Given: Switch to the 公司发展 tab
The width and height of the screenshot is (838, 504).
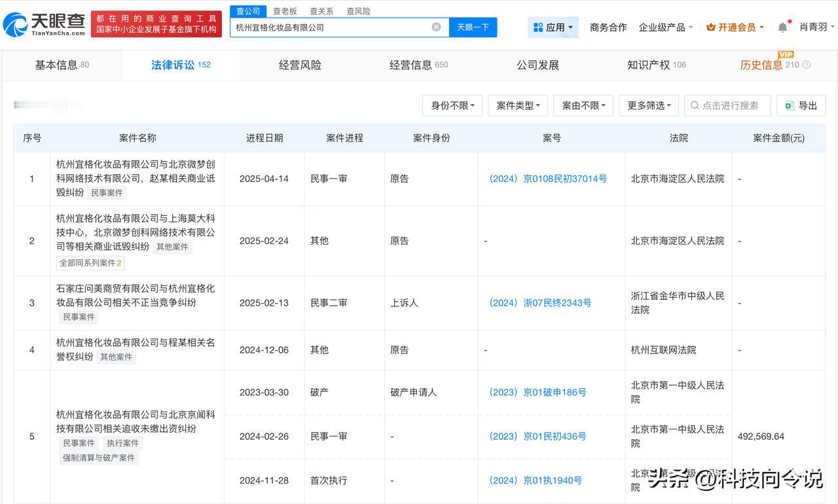Looking at the screenshot, I should tap(538, 65).
